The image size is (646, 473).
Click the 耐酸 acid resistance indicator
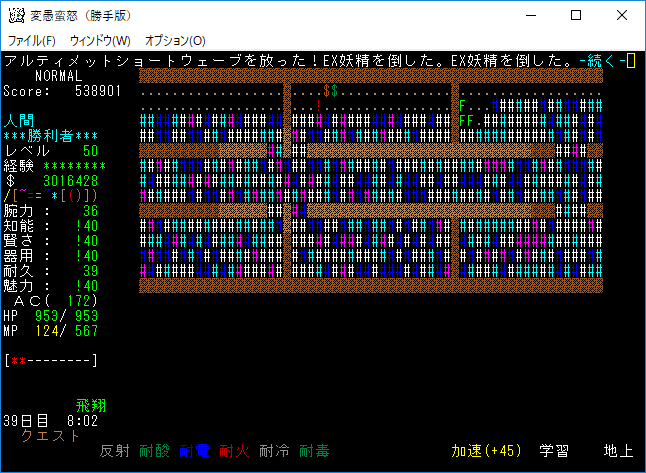click(154, 451)
